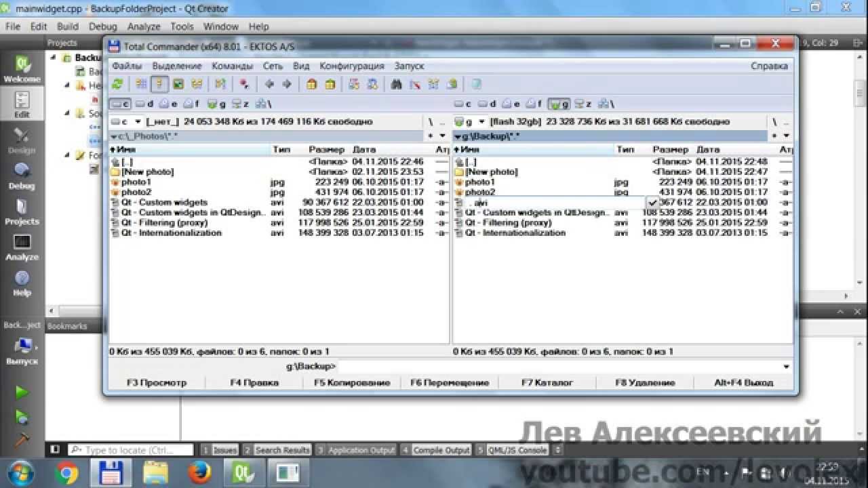Open Tools menu in Qt Creator

(182, 26)
